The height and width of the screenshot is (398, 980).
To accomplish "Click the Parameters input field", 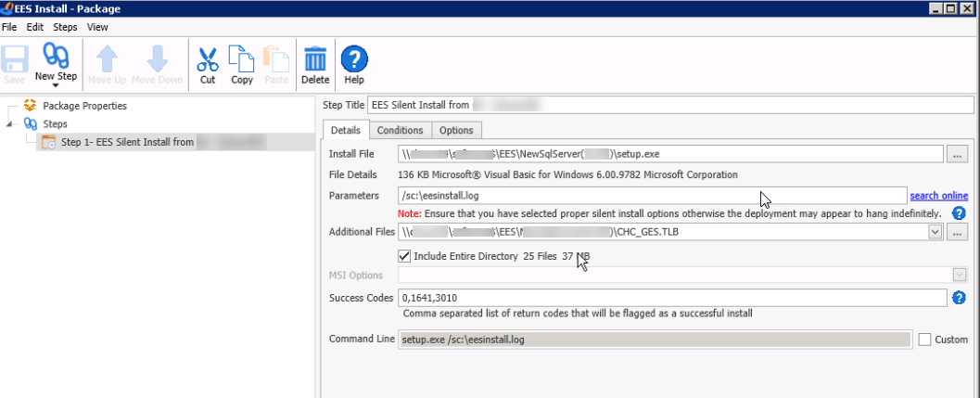I will coord(651,196).
